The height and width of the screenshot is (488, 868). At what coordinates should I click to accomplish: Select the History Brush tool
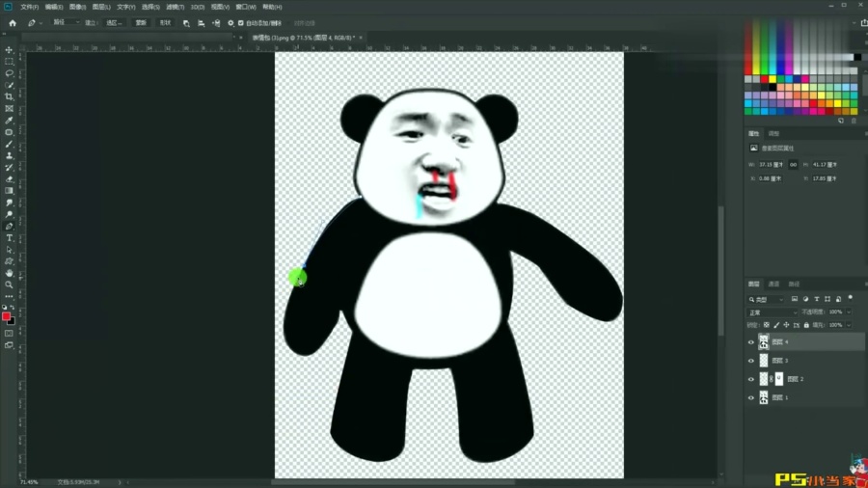coord(9,167)
